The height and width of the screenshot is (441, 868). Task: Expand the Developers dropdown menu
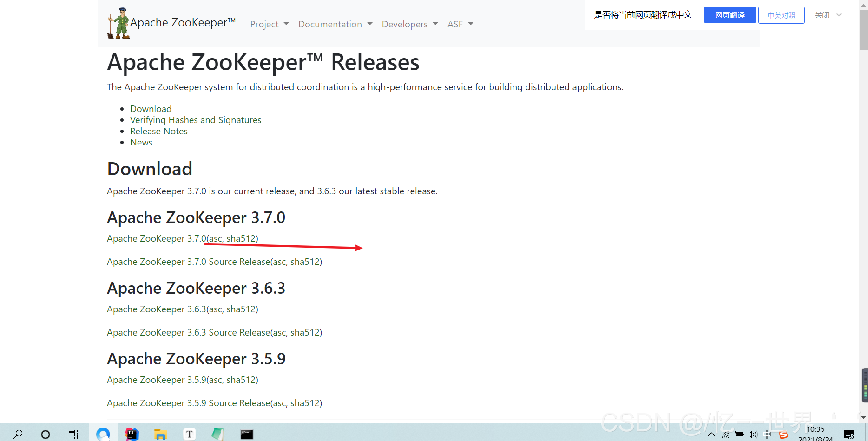(x=410, y=24)
